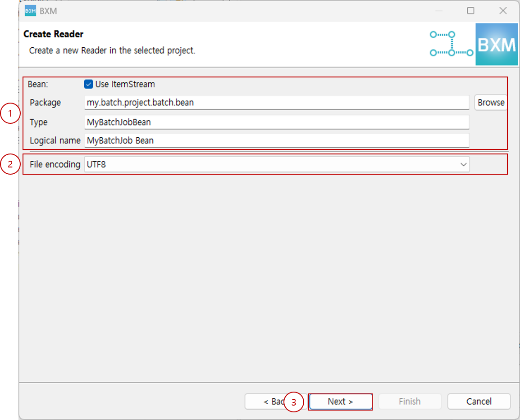This screenshot has height=420, width=520.
Task: Maximize the BXM dialog window
Action: coord(470,10)
